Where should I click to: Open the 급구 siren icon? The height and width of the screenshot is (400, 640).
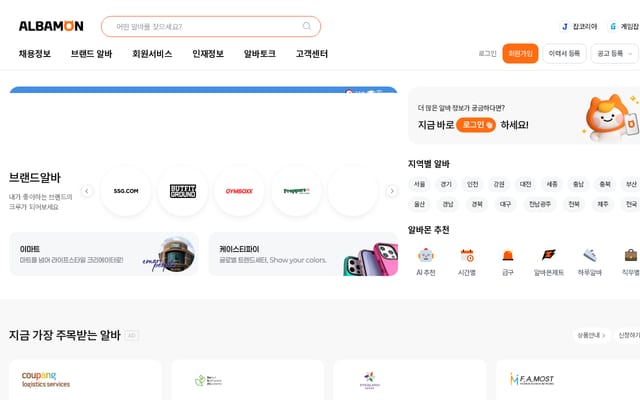(x=508, y=256)
